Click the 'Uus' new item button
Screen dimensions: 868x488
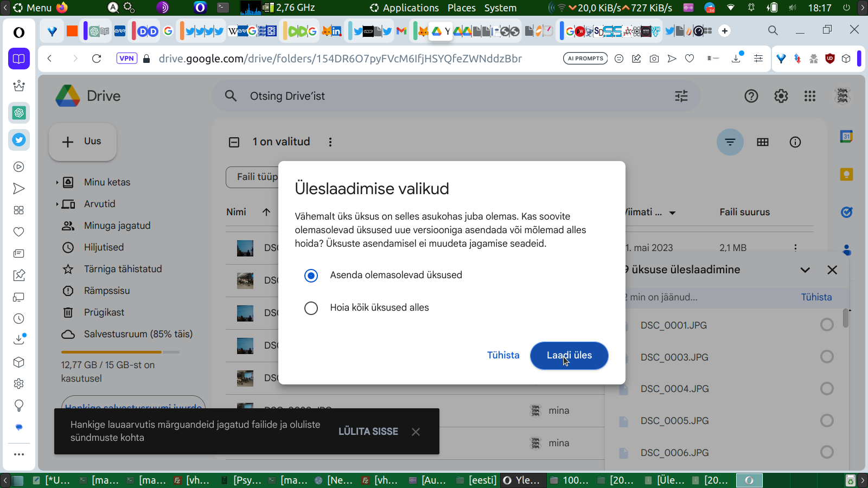(x=82, y=142)
